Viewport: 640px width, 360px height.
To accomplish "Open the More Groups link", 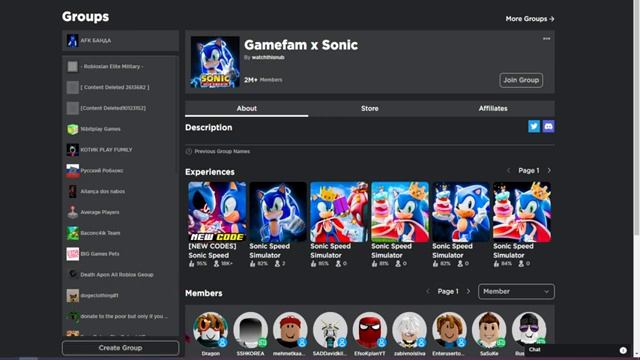I will coord(530,19).
